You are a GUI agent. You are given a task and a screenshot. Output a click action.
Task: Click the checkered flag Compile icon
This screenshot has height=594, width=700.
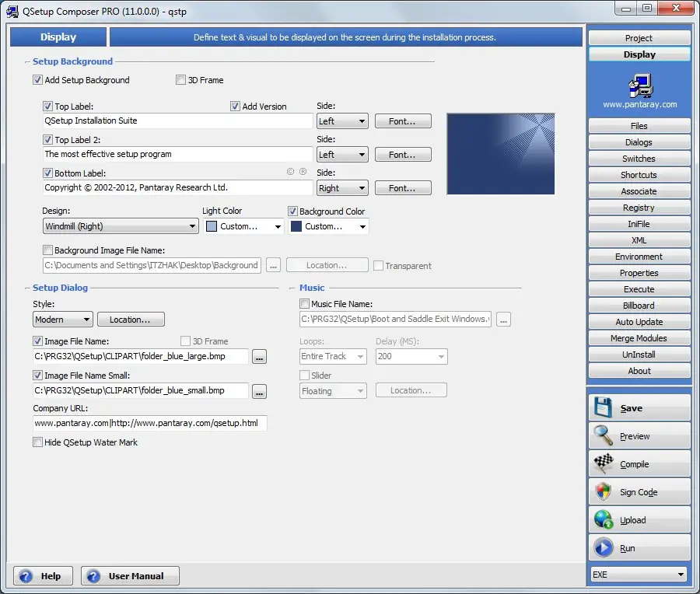pyautogui.click(x=603, y=463)
